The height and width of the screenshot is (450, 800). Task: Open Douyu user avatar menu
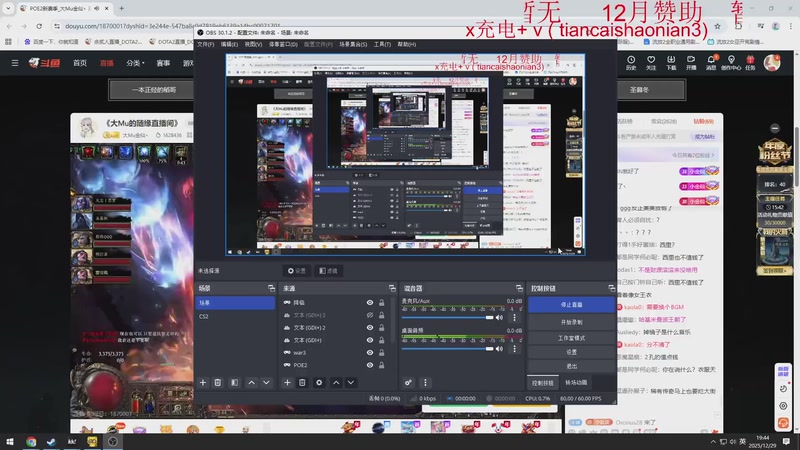click(x=772, y=62)
